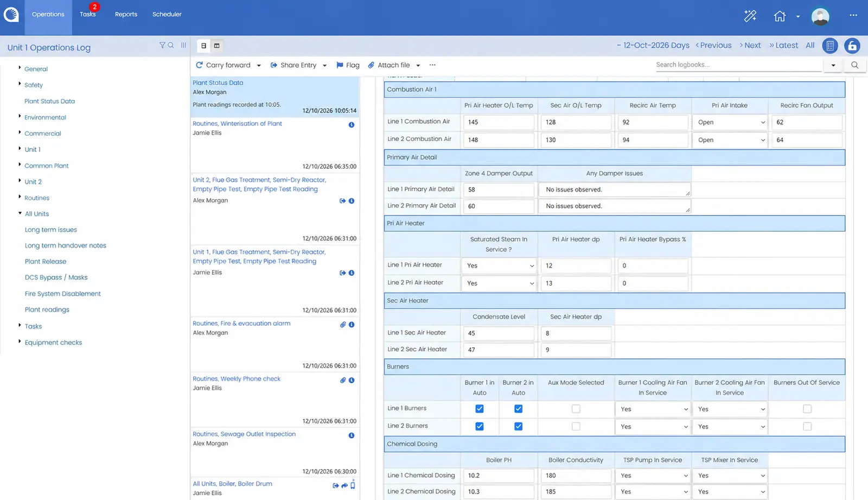Uncheck Line 2 Burners Burner 2 in Auto
Viewport: 868px width, 500px height.
point(518,426)
